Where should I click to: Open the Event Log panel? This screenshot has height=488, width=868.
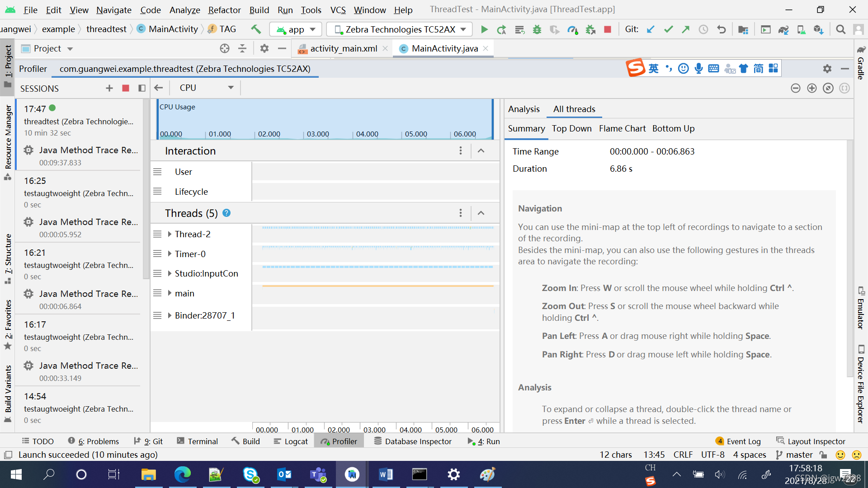pyautogui.click(x=738, y=441)
